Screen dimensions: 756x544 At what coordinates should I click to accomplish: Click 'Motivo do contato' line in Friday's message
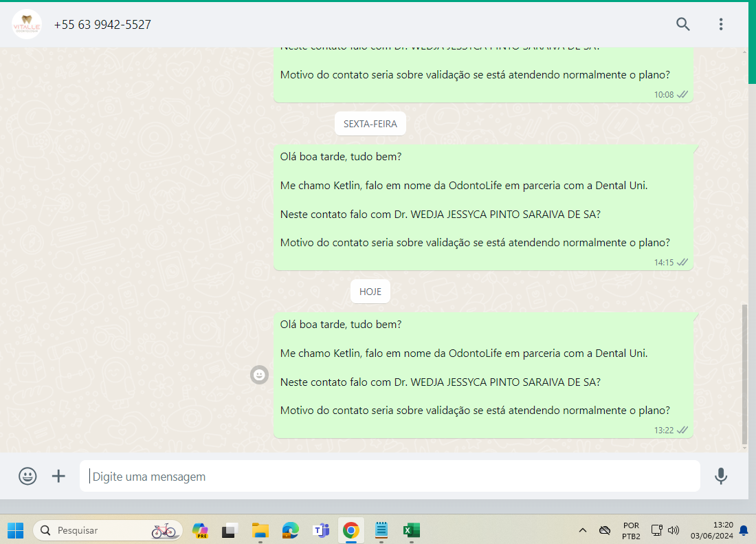475,243
